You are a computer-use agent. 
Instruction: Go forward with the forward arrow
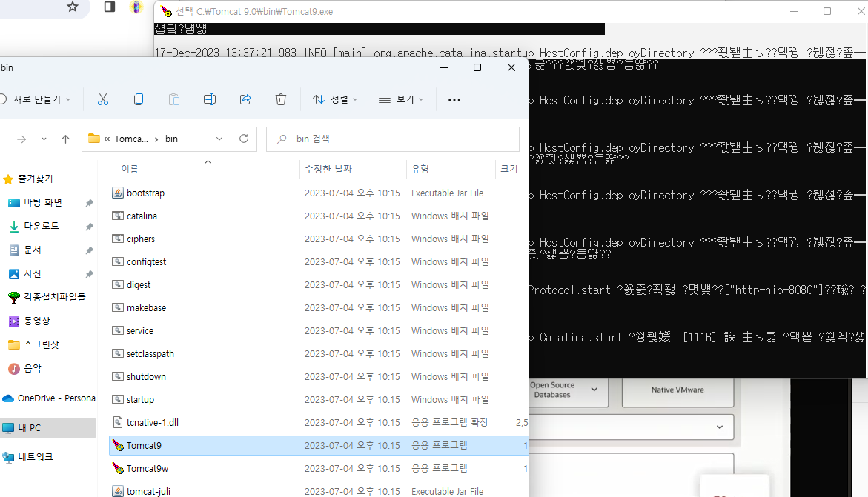pos(21,139)
